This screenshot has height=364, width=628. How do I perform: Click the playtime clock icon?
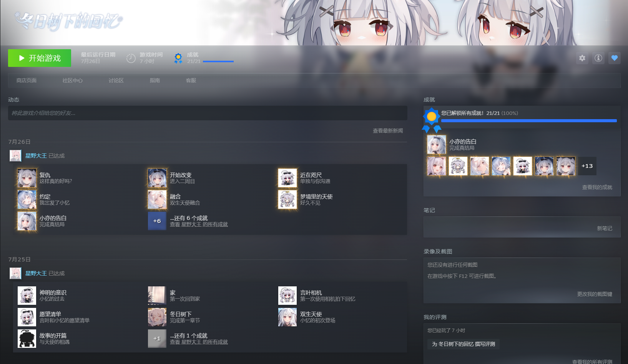pos(131,58)
